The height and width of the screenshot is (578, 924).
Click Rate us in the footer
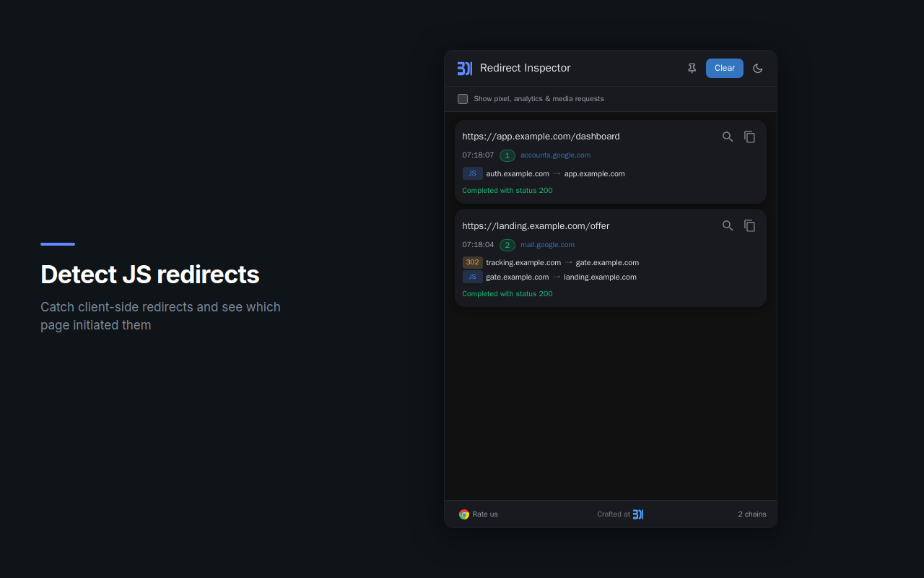485,514
